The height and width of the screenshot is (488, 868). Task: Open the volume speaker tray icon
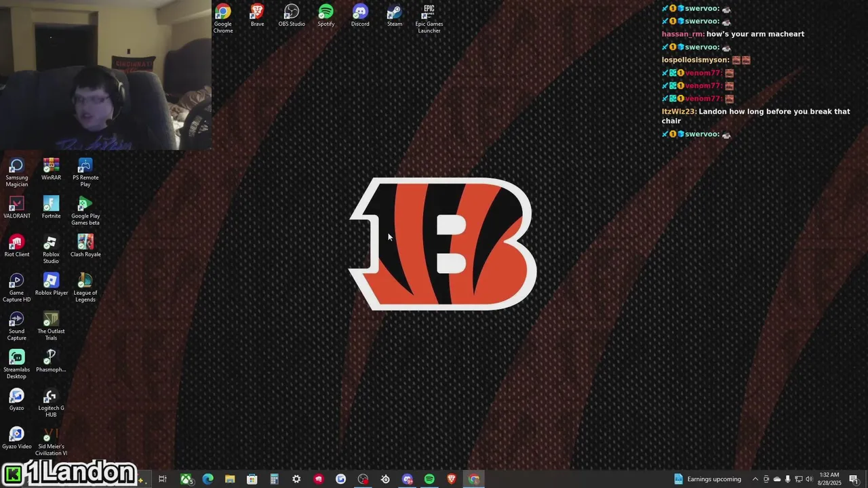(x=809, y=479)
